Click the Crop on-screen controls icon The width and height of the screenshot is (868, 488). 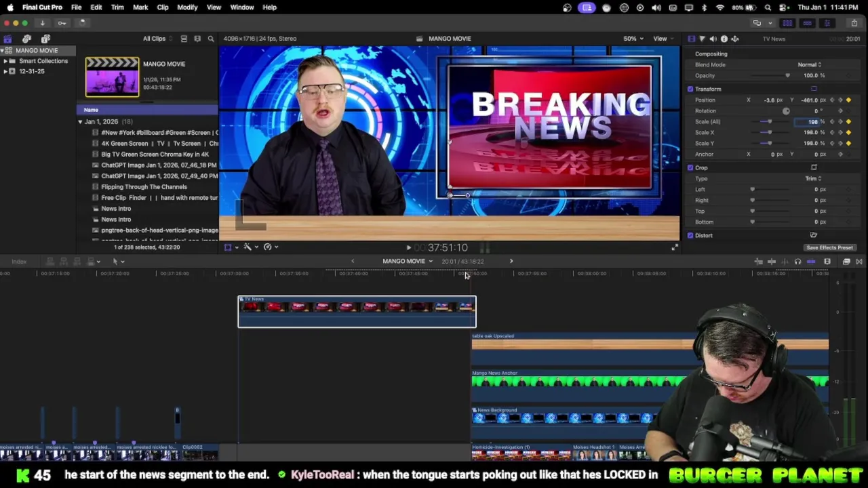coord(814,167)
